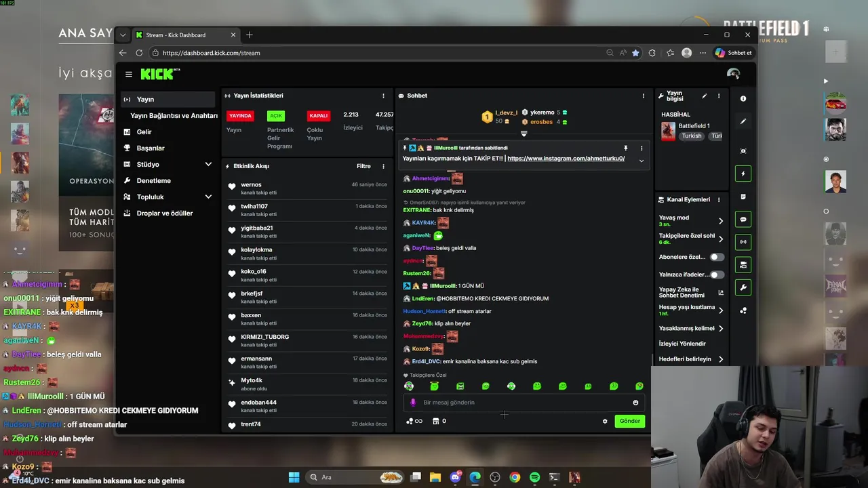Click the wrench icon in right sidebar

743,288
